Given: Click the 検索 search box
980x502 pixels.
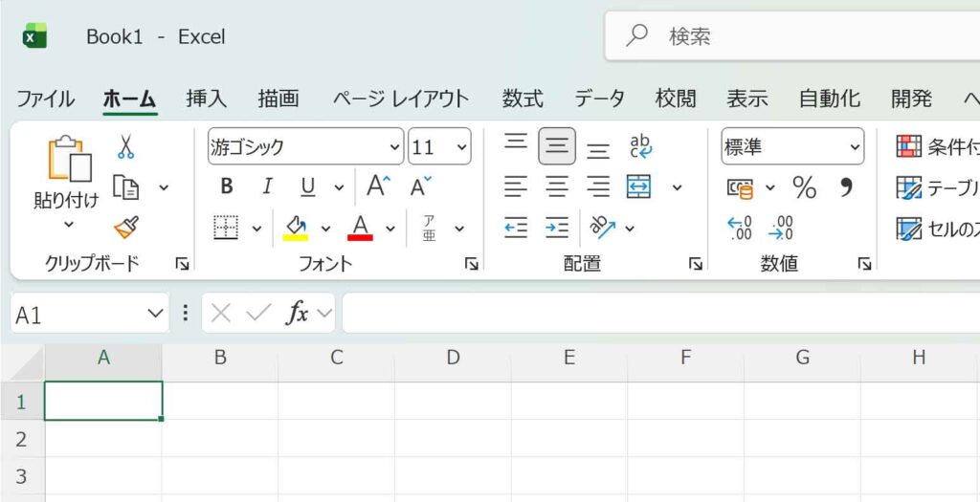Looking at the screenshot, I should [792, 36].
